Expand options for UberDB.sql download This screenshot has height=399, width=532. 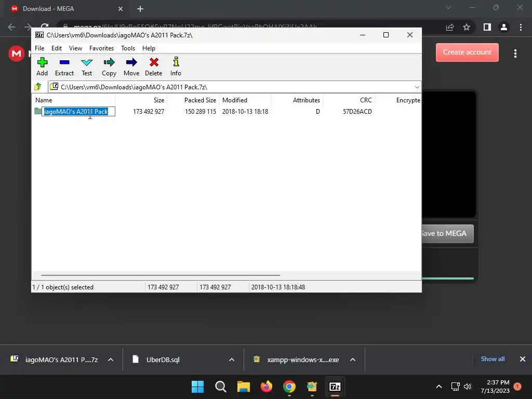point(232,360)
